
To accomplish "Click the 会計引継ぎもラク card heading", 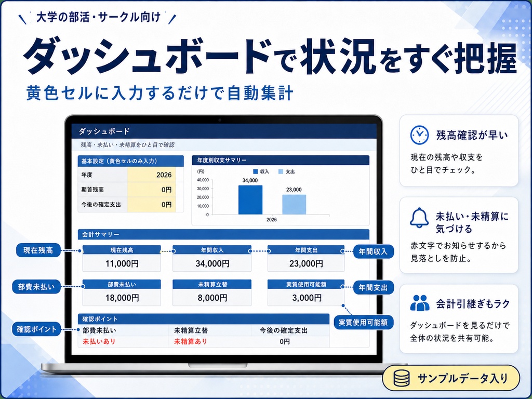I will [473, 303].
